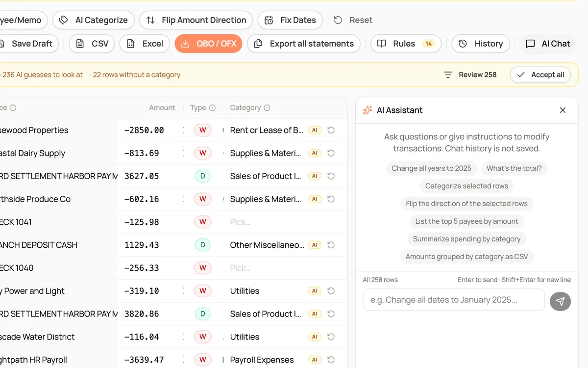The width and height of the screenshot is (588, 368).
Task: Click Export all statements
Action: point(304,44)
